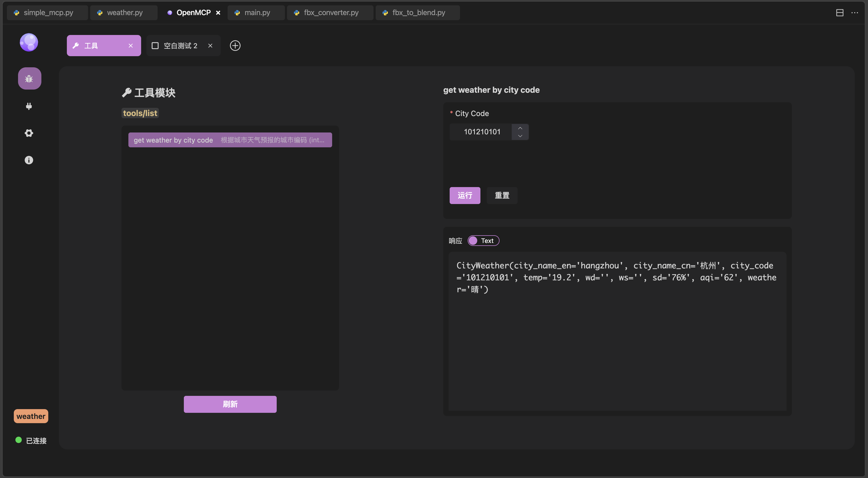Open the fbx_converter.py editor tab
The height and width of the screenshot is (478, 868).
point(331,13)
